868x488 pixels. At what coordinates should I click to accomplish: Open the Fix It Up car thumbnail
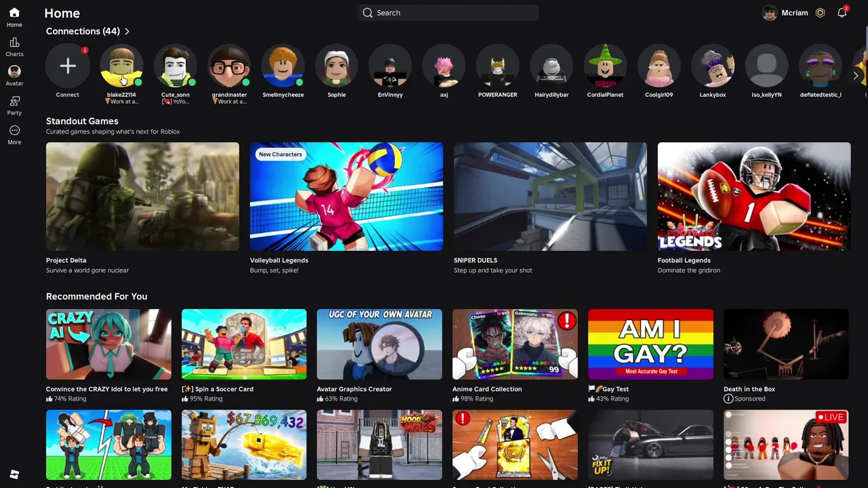pos(650,445)
